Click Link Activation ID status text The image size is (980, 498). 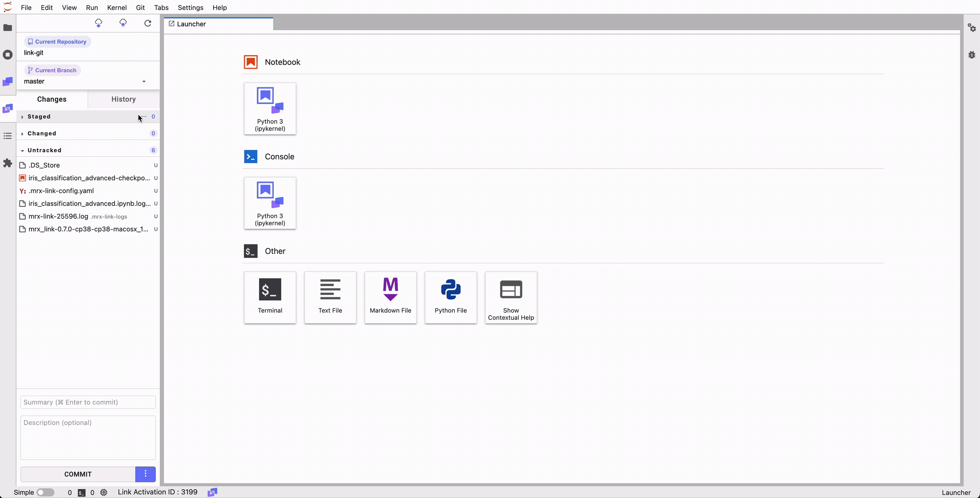pos(158,492)
